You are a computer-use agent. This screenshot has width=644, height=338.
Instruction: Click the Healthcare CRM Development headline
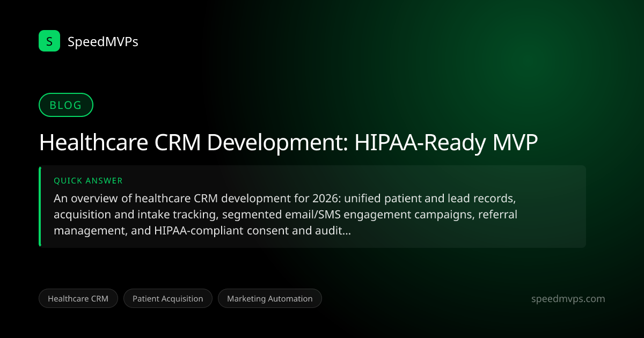(288, 143)
